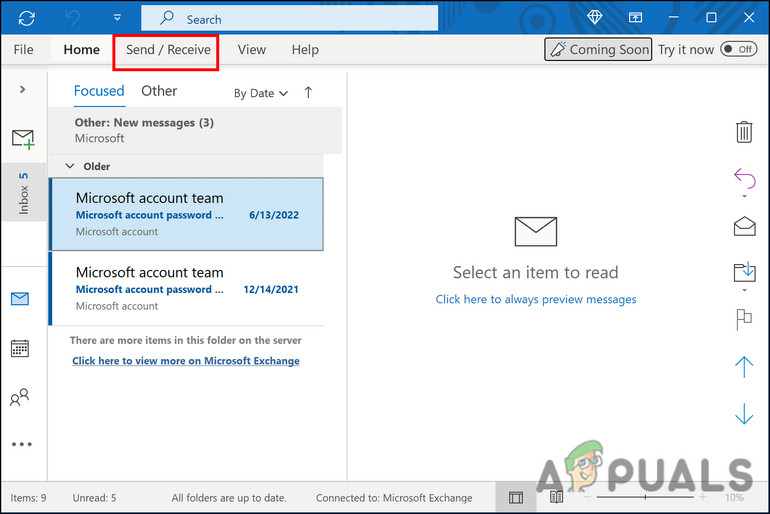
Task: Switch to Calendar view icon
Action: coord(20,348)
